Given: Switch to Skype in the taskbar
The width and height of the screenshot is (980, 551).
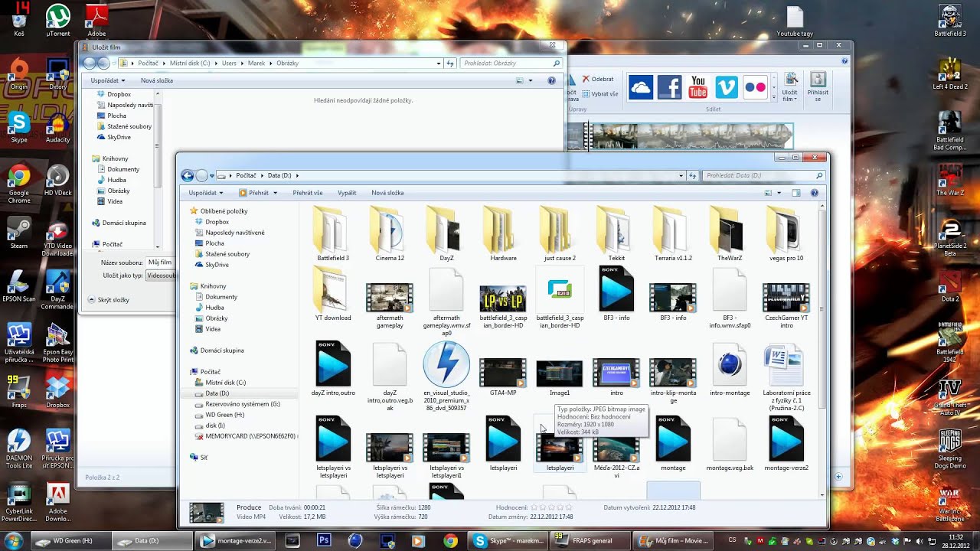Looking at the screenshot, I should click(508, 540).
